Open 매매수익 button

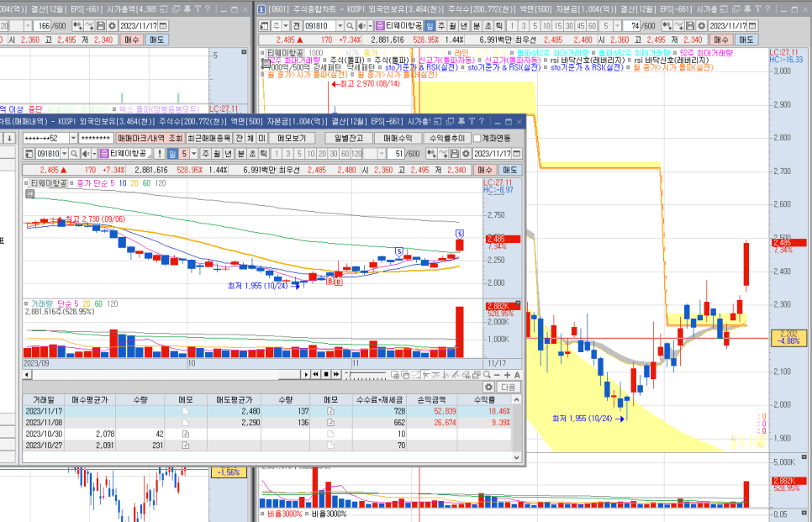coord(398,138)
